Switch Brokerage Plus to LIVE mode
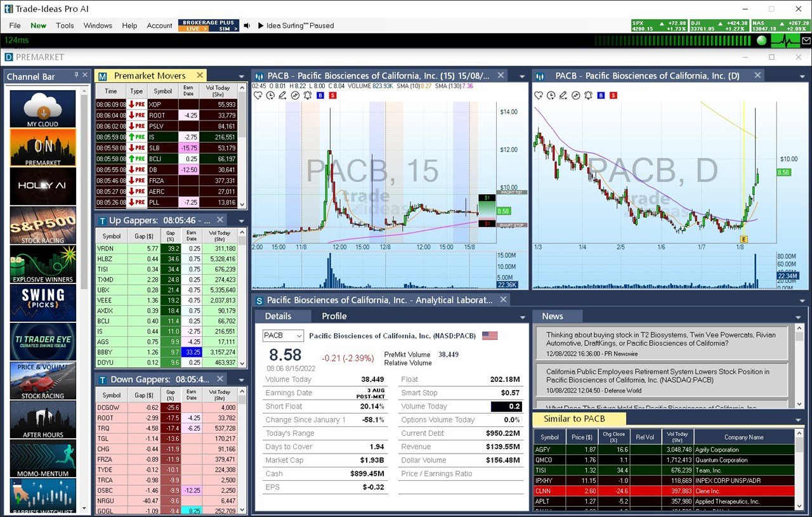Image resolution: width=812 pixels, height=517 pixels. 193,29
